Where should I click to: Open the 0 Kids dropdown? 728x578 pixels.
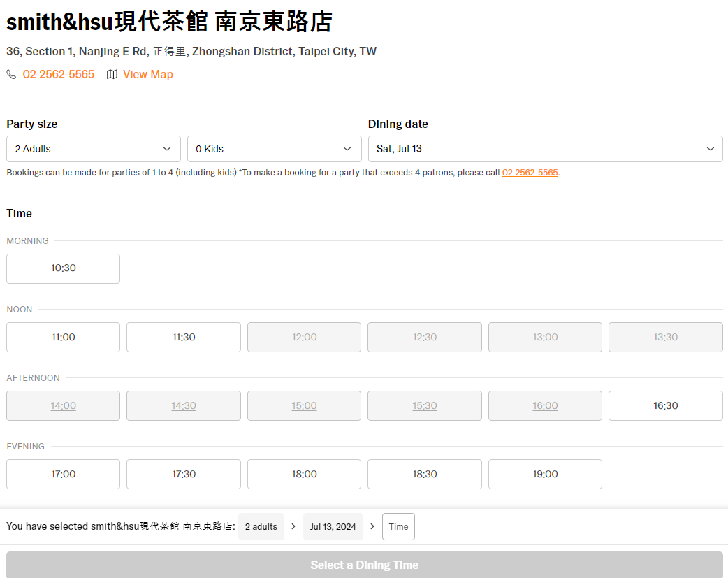[x=275, y=149]
